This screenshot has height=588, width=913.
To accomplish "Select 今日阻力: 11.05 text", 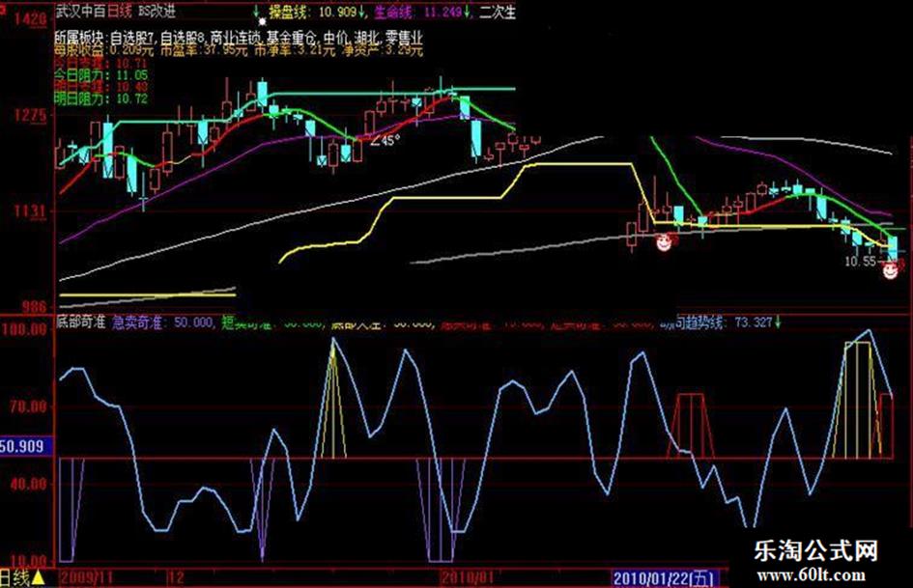I will click(x=101, y=75).
